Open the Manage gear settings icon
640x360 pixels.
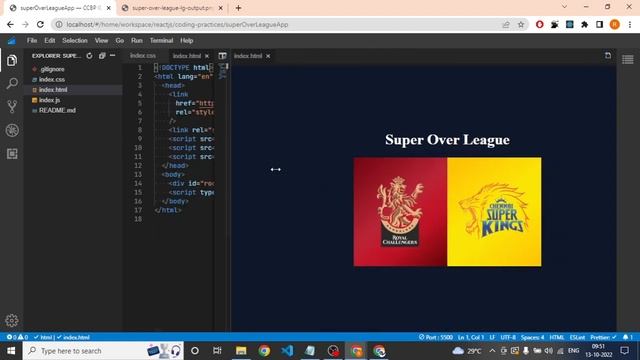click(12, 320)
